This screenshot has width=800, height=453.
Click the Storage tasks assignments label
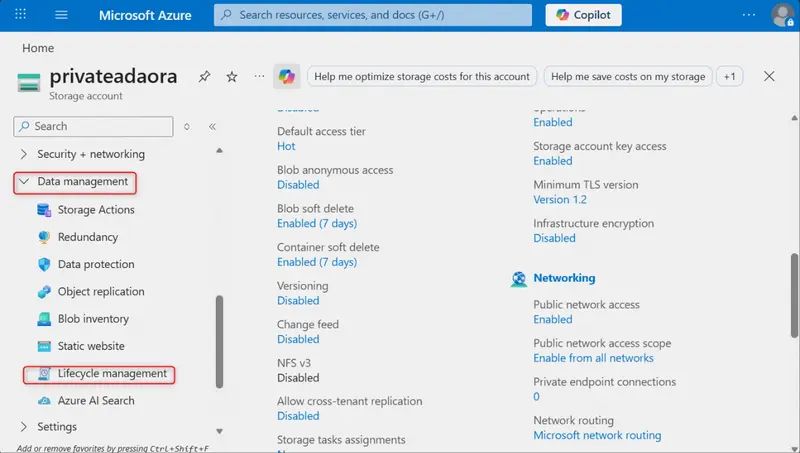click(x=341, y=440)
